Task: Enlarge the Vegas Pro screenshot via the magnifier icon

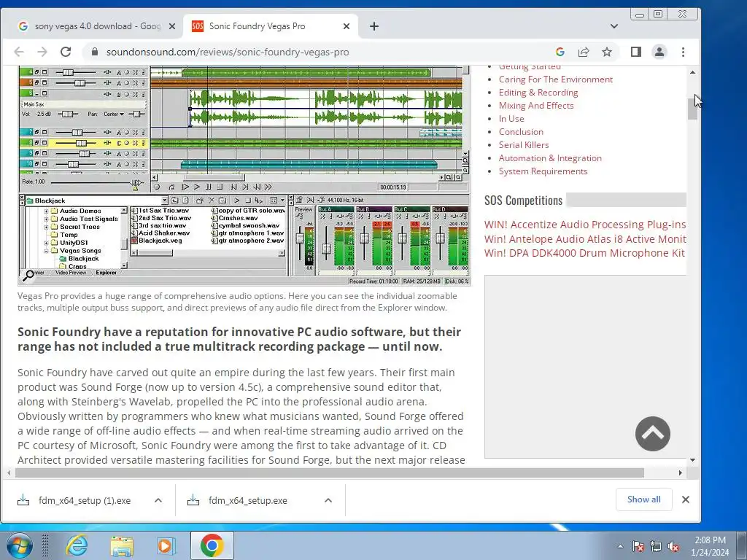Action: [28, 275]
